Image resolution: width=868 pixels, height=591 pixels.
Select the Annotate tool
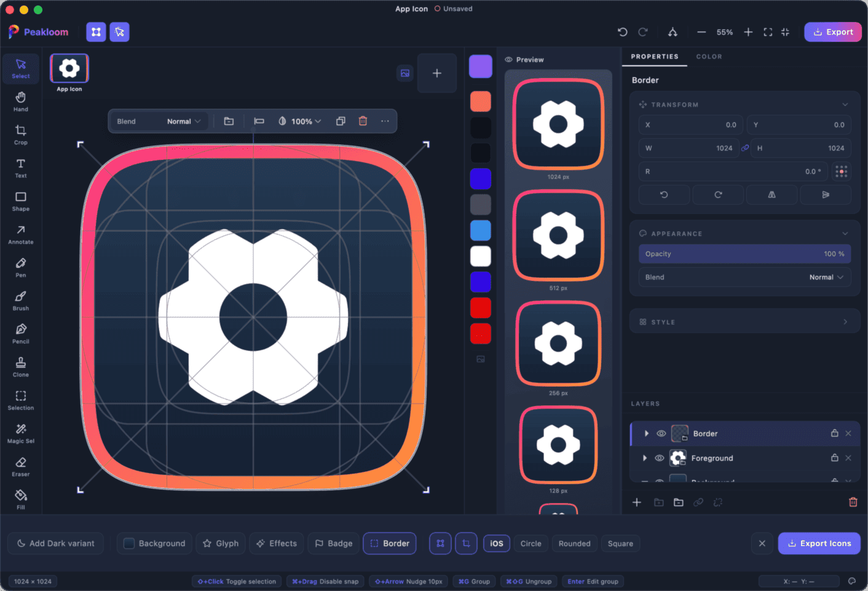tap(21, 235)
